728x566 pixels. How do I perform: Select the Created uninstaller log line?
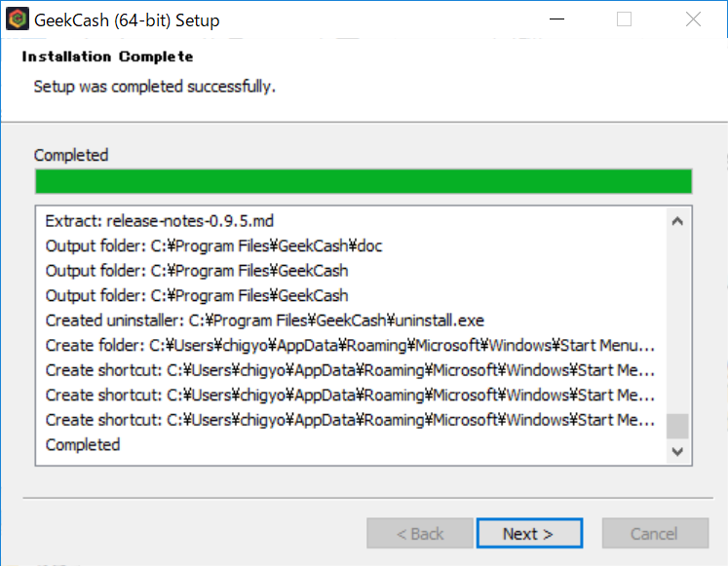(264, 321)
